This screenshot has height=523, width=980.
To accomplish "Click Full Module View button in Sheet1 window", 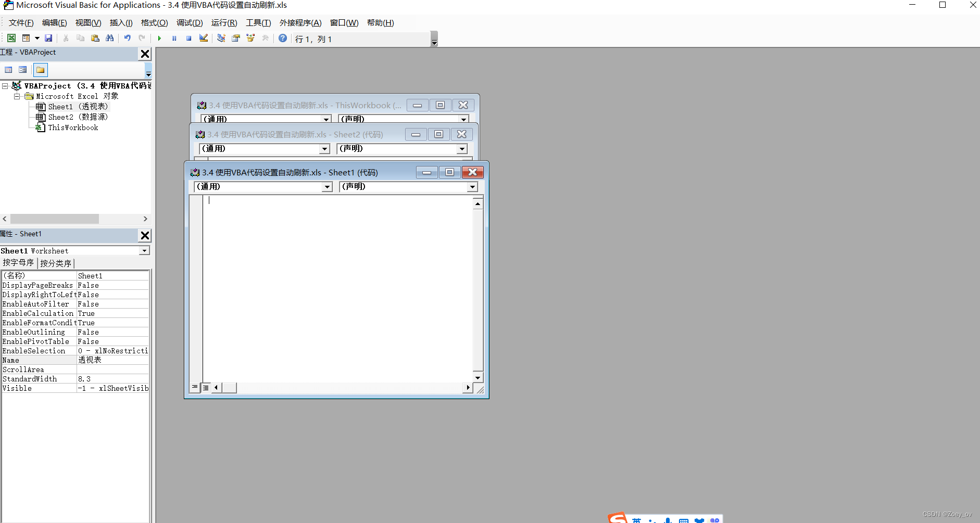I will (x=206, y=387).
